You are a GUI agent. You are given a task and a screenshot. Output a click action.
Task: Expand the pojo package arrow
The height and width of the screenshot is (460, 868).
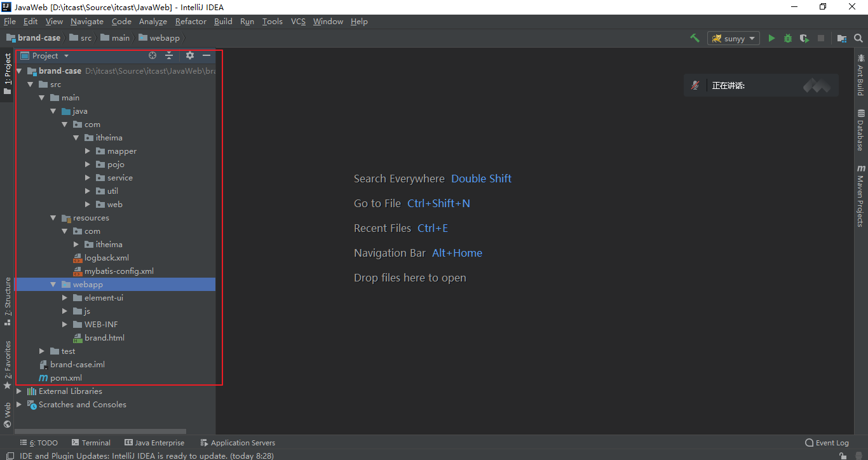pyautogui.click(x=88, y=165)
